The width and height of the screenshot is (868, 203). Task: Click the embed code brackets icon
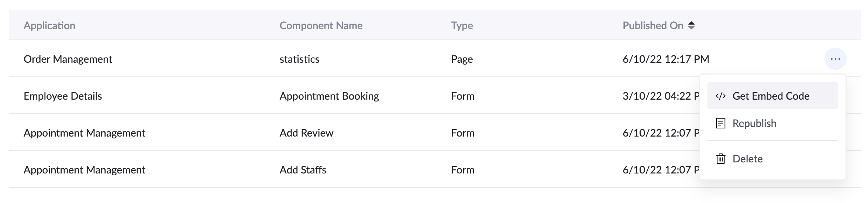(x=720, y=96)
